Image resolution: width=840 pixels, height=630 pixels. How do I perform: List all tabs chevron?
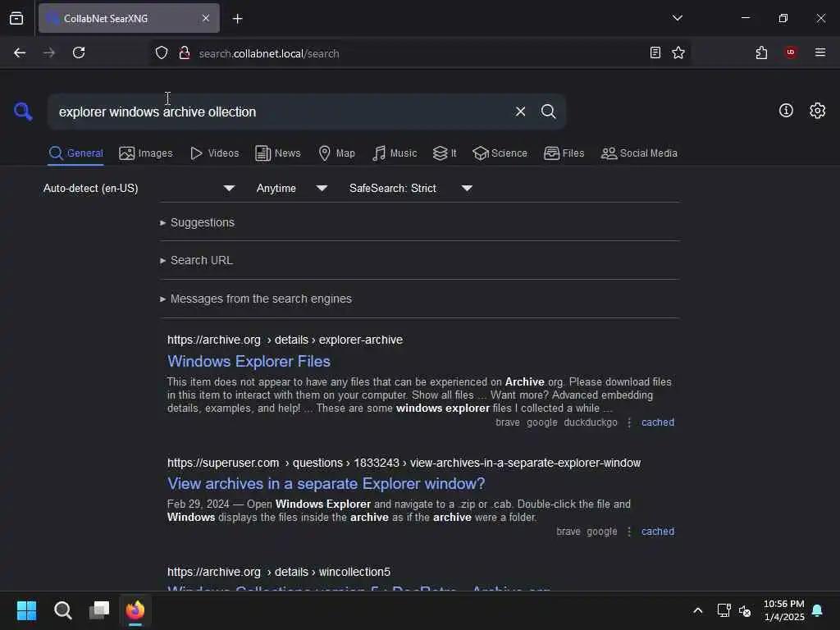[677, 18]
